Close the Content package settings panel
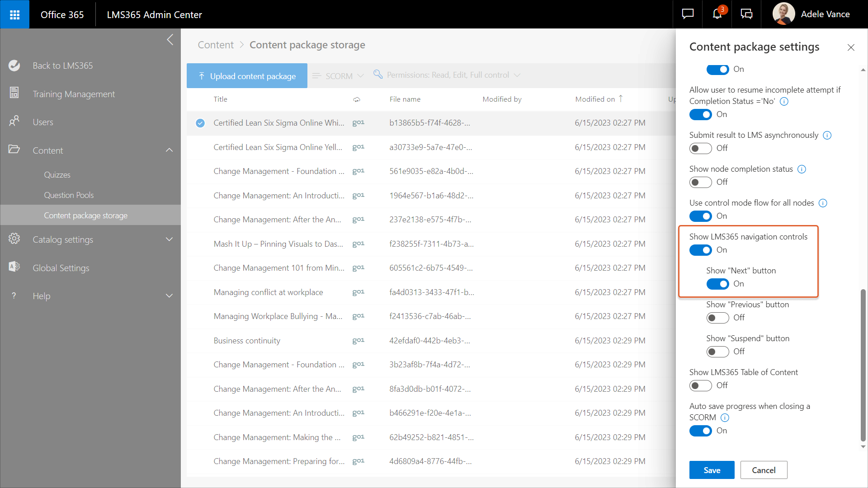 [851, 47]
